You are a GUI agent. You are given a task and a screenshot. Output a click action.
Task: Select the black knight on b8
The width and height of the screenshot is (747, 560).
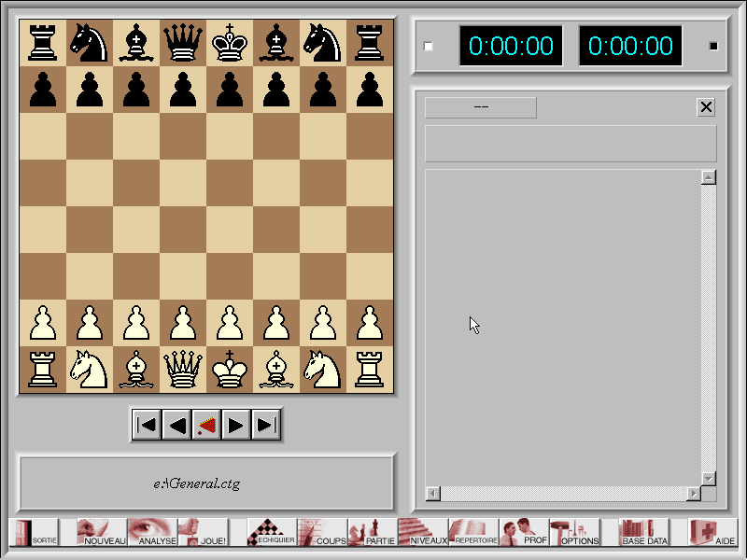90,43
